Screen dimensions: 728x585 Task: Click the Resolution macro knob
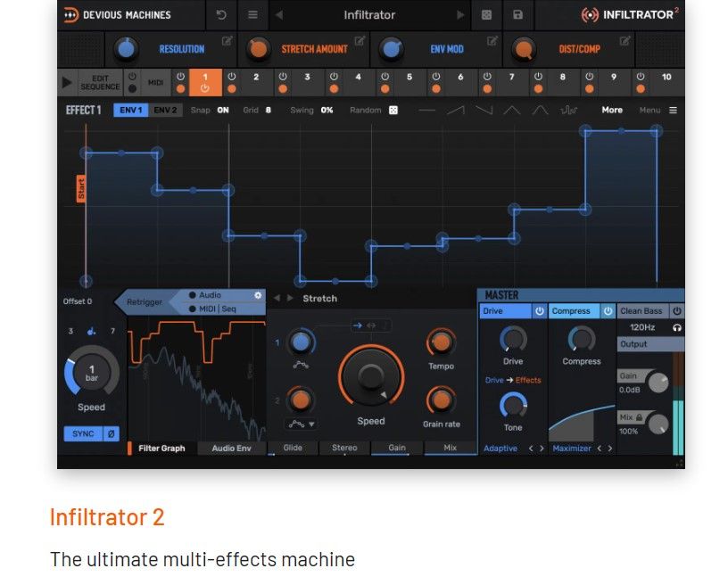click(127, 49)
